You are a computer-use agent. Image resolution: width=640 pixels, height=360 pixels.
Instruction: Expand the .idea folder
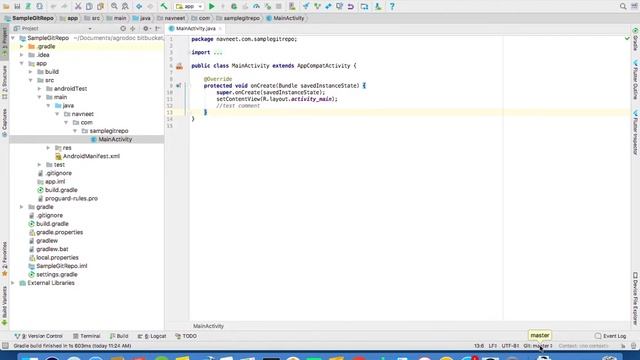pyautogui.click(x=22, y=55)
